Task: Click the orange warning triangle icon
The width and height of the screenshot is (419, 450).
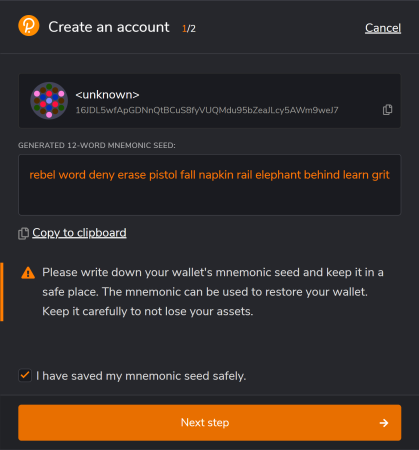Action: [28, 273]
